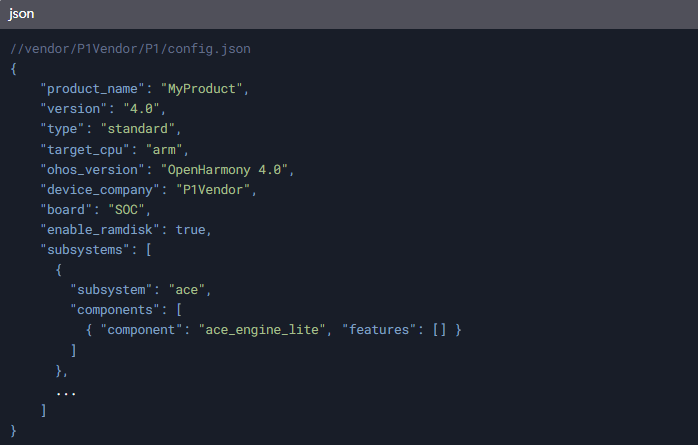Screen dimensions: 698x445
Task: Click the "product_name" key
Action: (x=92, y=89)
